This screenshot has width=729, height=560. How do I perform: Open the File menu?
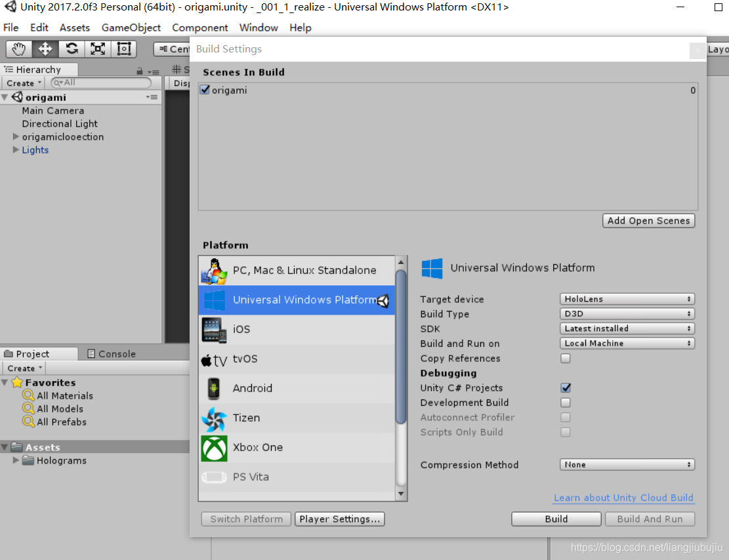(10, 28)
